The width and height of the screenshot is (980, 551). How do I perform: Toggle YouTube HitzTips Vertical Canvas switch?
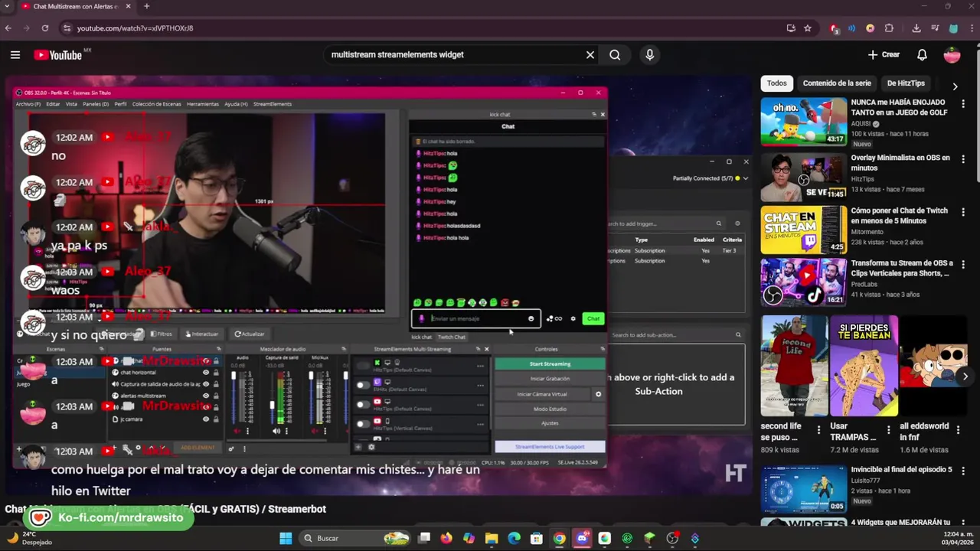[x=363, y=423]
